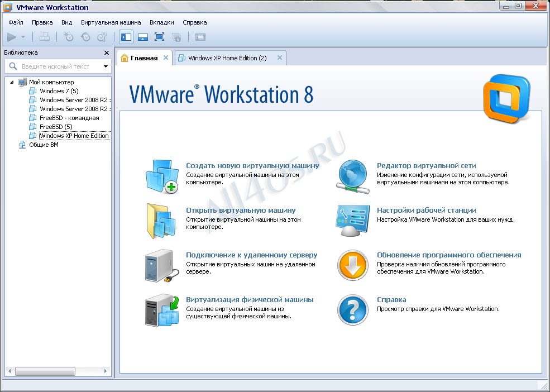Open link Создать новую виртуальную машину
The image size is (550, 392).
[252, 166]
